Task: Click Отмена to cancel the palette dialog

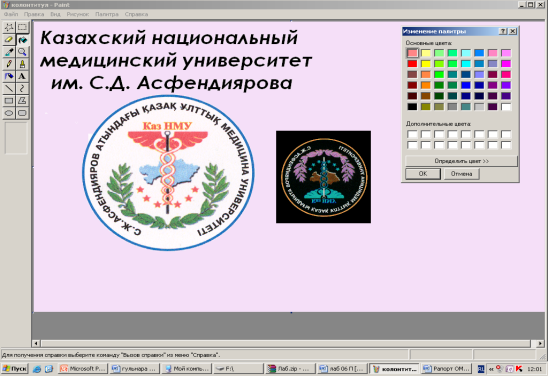Action: pyautogui.click(x=461, y=174)
